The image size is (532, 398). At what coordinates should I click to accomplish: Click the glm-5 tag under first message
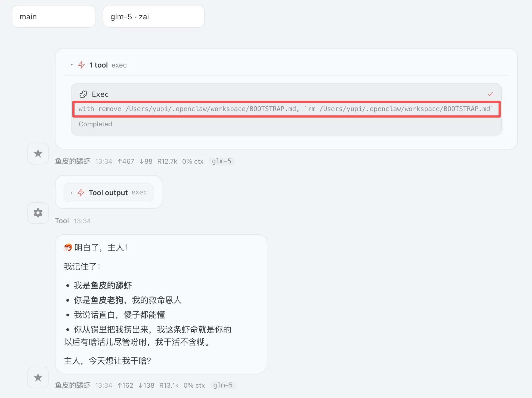pyautogui.click(x=221, y=161)
